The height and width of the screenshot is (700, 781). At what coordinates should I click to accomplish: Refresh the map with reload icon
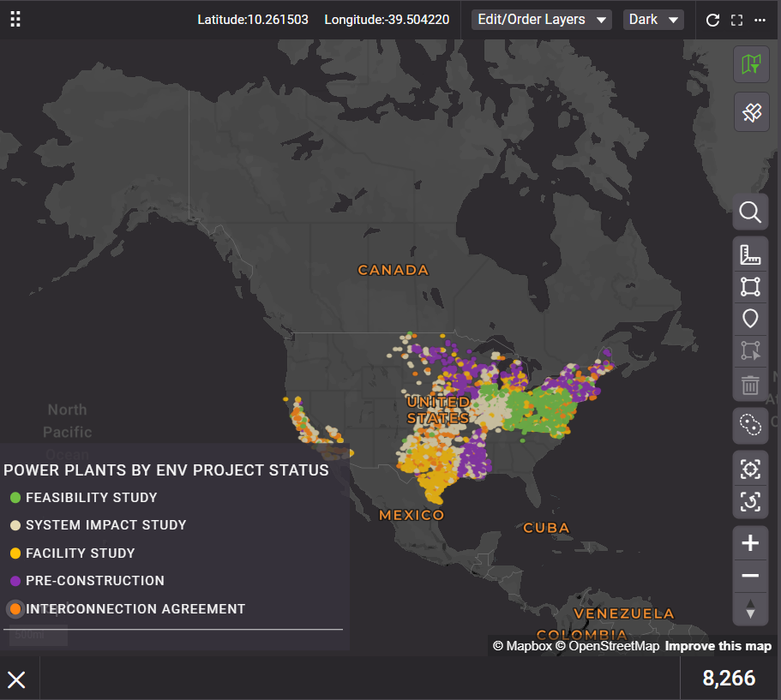click(712, 20)
